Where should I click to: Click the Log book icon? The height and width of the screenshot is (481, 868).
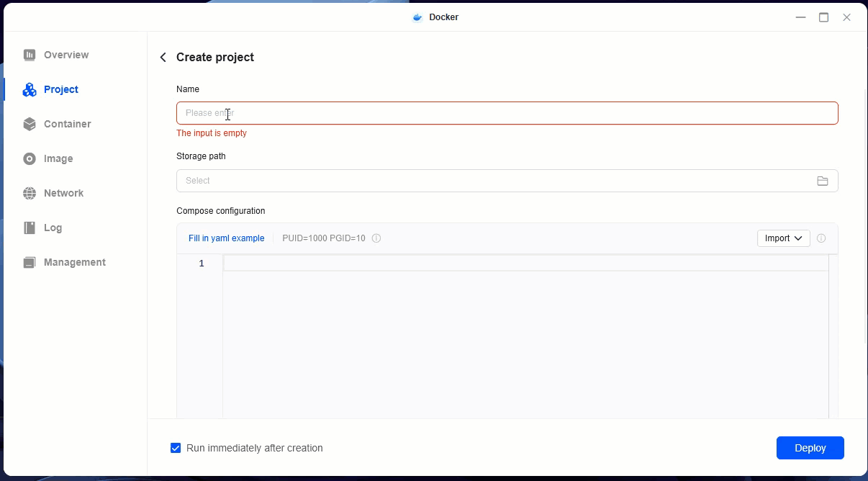pyautogui.click(x=30, y=228)
